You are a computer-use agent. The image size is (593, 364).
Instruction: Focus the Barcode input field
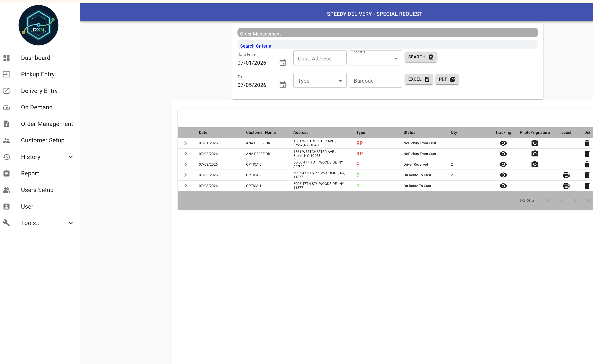(375, 80)
